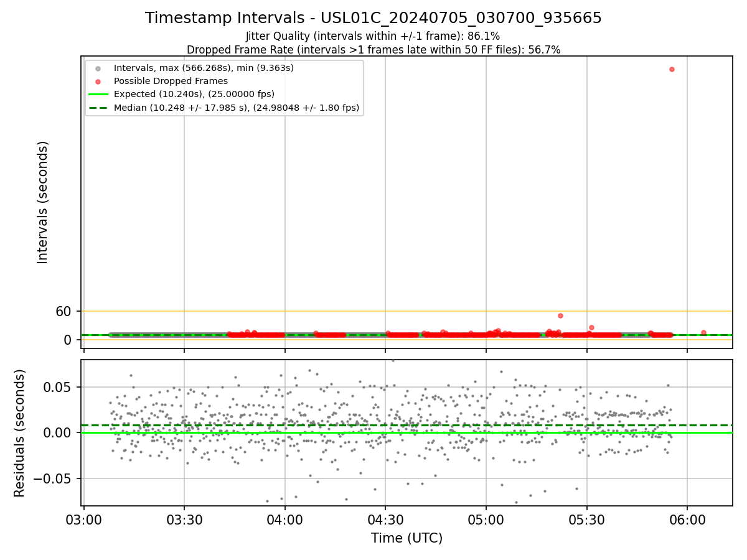Screen dimensions: 747x560
Task: Click the '04:30' time tick label
Action: click(385, 520)
